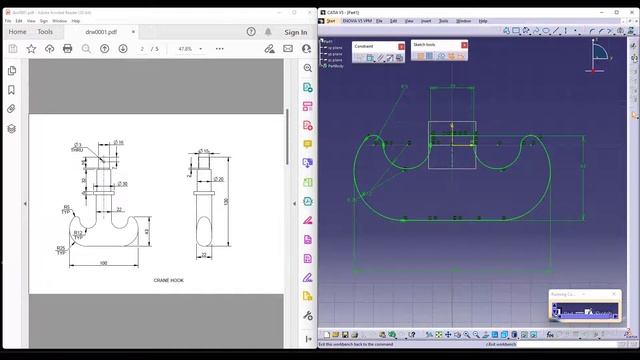Print the PDF document

pyautogui.click(x=67, y=49)
